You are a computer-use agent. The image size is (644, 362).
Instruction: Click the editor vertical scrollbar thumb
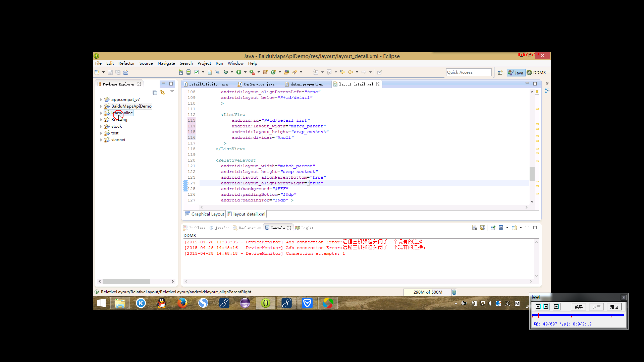pyautogui.click(x=532, y=174)
